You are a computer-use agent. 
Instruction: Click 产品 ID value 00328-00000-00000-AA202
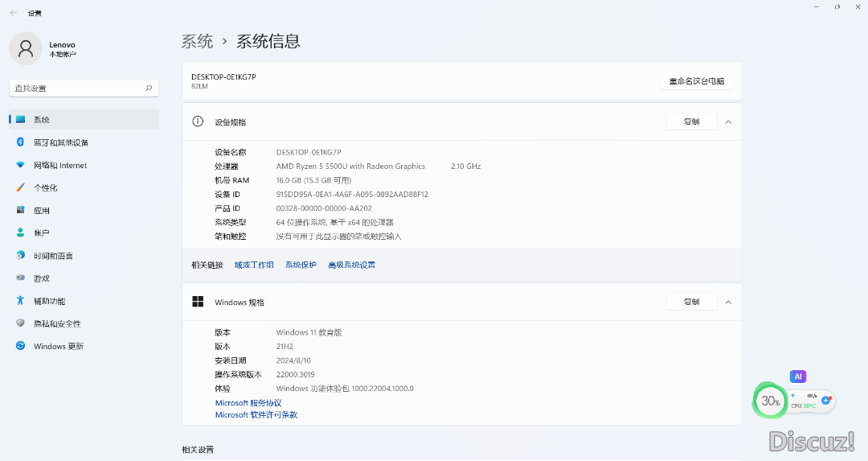tap(324, 208)
